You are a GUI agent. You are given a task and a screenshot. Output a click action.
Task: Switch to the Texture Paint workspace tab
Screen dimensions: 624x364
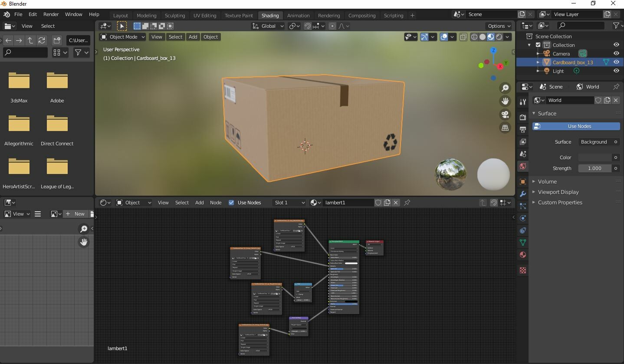tap(239, 16)
